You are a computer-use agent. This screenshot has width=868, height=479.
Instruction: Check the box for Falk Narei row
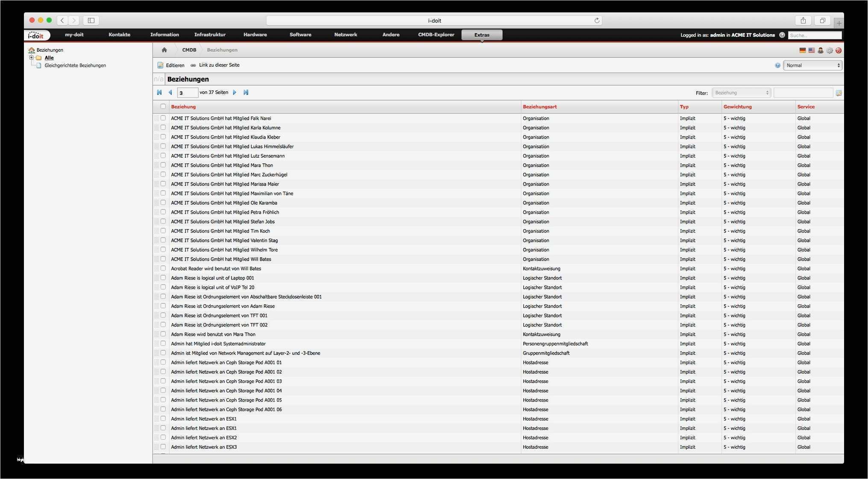[x=163, y=118]
